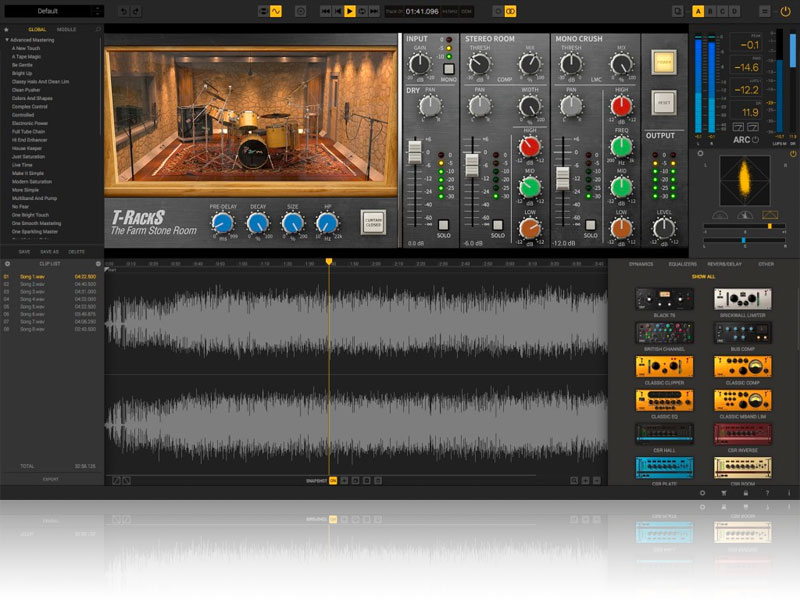The image size is (800, 600).
Task: Open the Default preset dropdown
Action: tap(52, 10)
